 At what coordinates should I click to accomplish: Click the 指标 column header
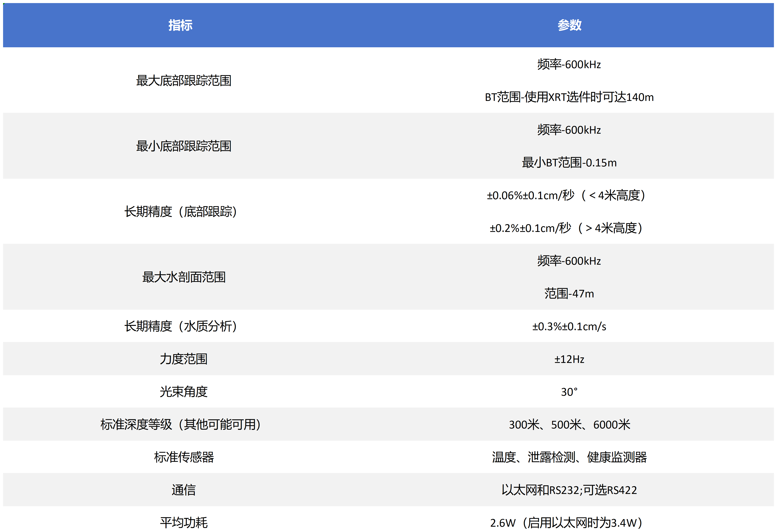(x=180, y=25)
